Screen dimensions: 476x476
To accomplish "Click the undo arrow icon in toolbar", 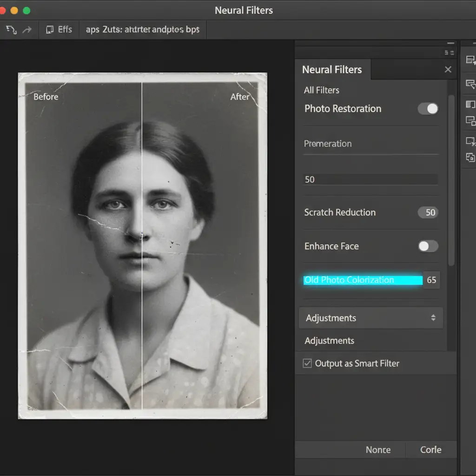I will (11, 30).
